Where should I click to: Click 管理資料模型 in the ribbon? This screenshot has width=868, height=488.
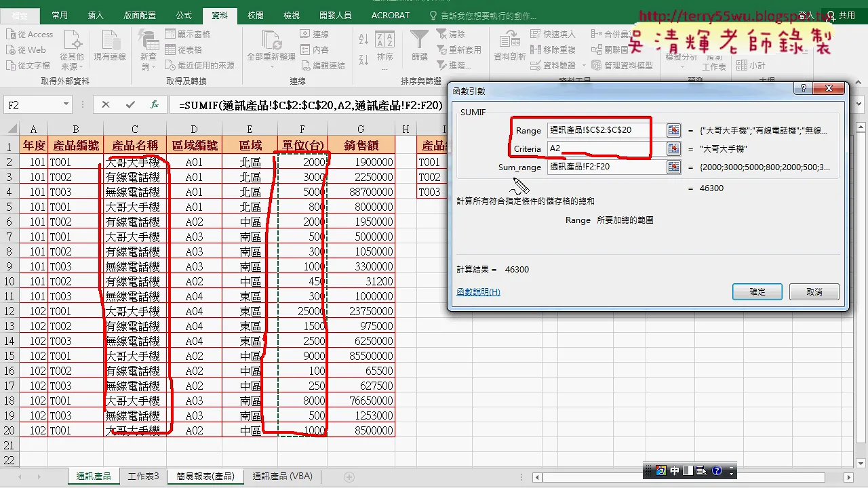click(623, 66)
